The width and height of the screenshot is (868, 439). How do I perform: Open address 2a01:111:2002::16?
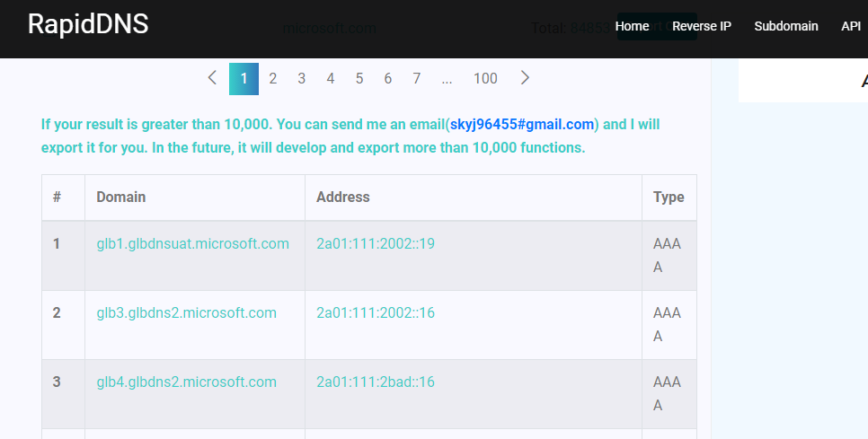click(376, 313)
